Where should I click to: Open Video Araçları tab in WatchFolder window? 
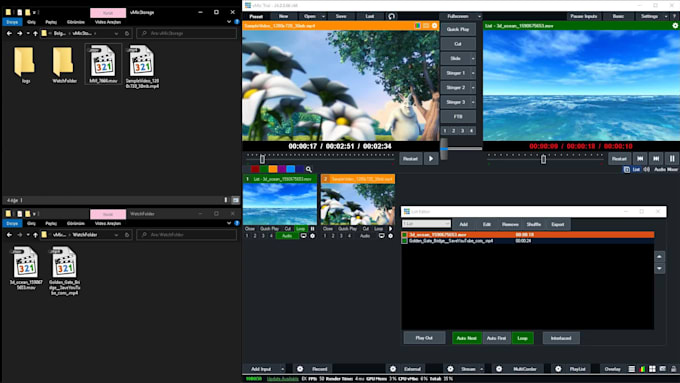click(x=108, y=223)
